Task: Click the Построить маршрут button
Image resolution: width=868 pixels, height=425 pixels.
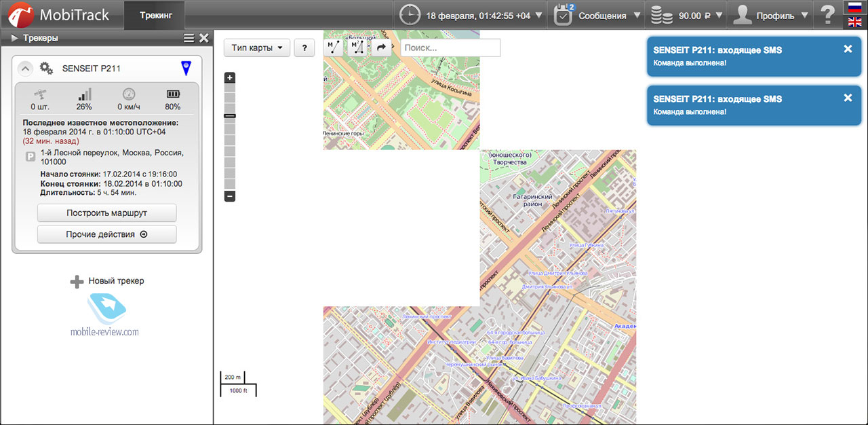Action: tap(106, 212)
